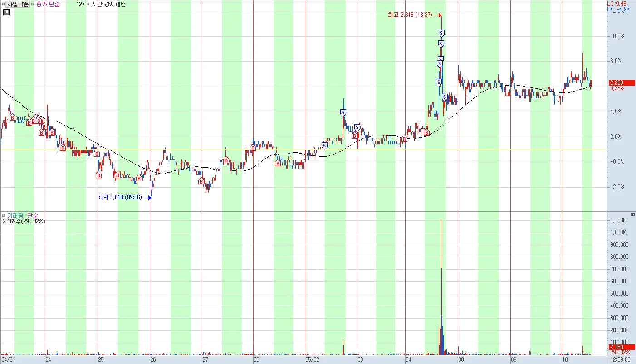Click the 최고 2,315 (13:27) high annotation
Image resolution: width=636 pixels, height=364 pixels.
point(411,15)
